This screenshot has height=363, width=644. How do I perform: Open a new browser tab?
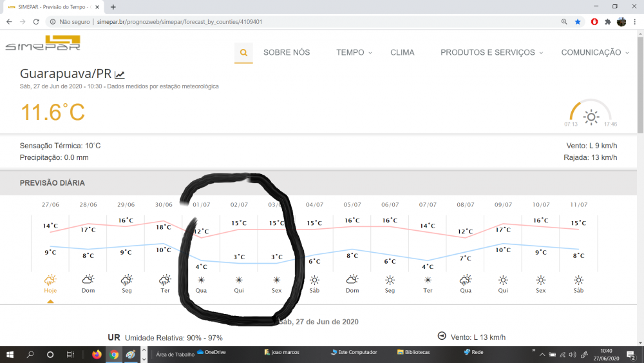point(113,6)
